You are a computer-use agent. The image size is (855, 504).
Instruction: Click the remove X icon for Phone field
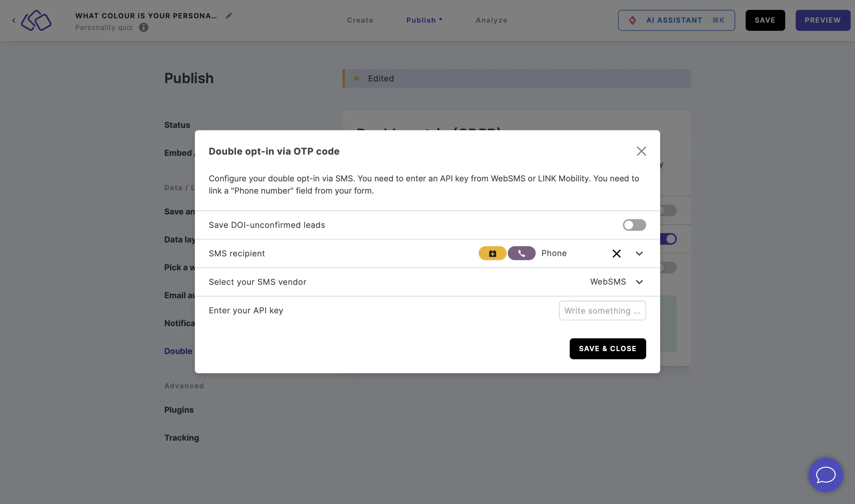click(x=617, y=253)
